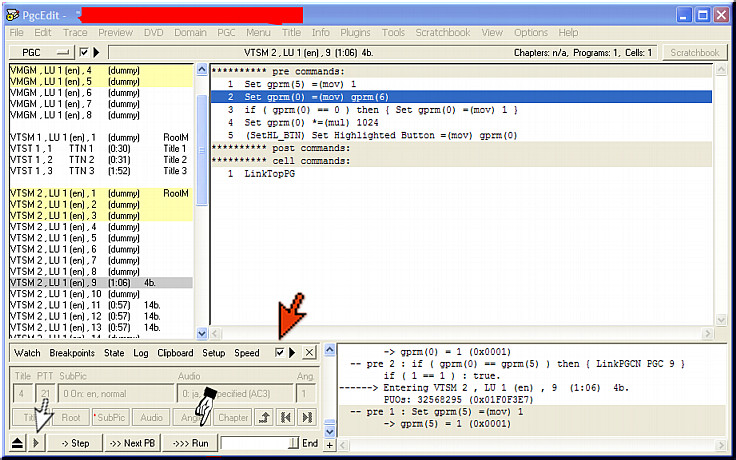The image size is (736, 460).
Task: Click the arrow icon in the trace panel header
Action: 292,353
